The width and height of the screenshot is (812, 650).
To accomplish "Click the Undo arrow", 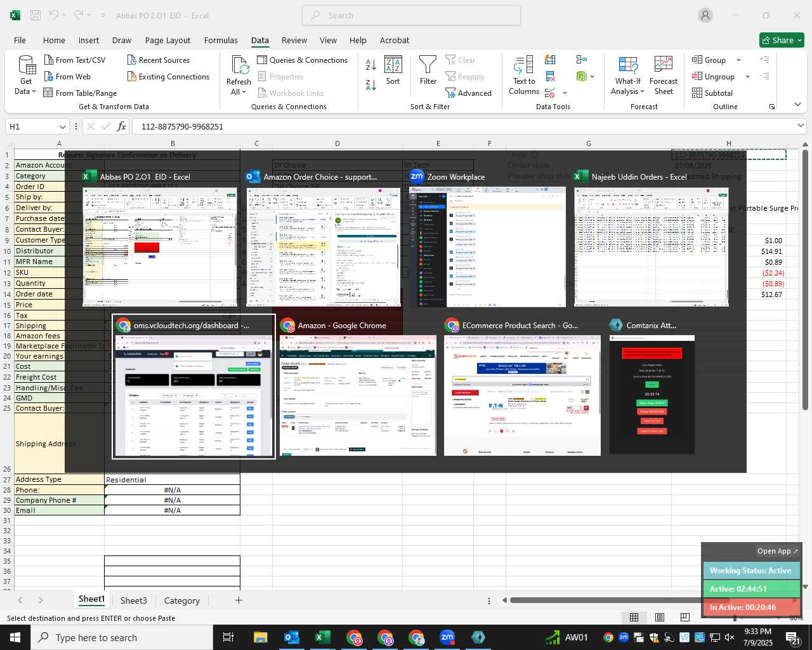I will (x=54, y=15).
